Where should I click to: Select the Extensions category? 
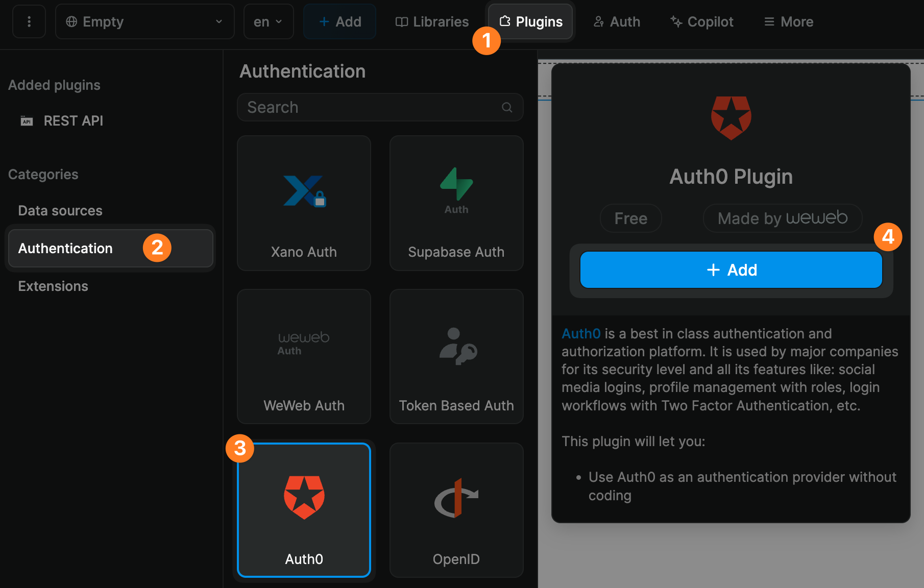tap(53, 286)
